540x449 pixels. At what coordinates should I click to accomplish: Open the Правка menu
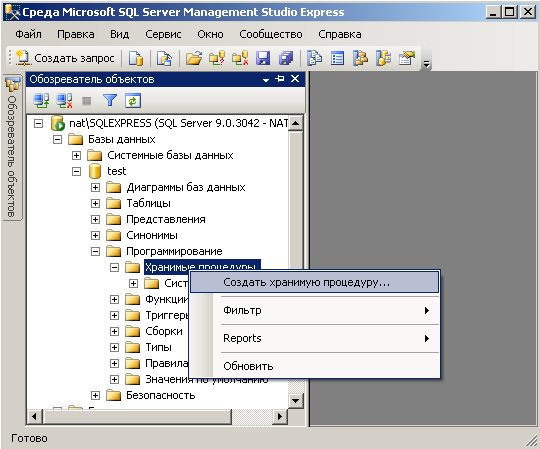[76, 34]
